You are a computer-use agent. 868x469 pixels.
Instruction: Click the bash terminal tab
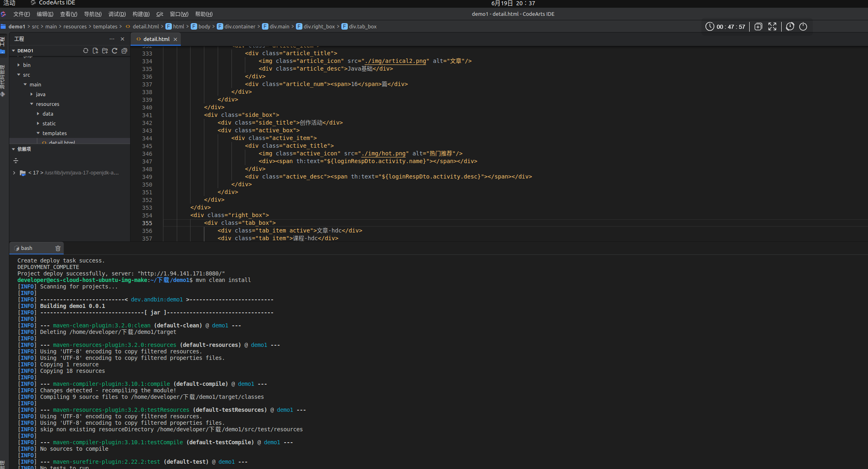tap(26, 248)
